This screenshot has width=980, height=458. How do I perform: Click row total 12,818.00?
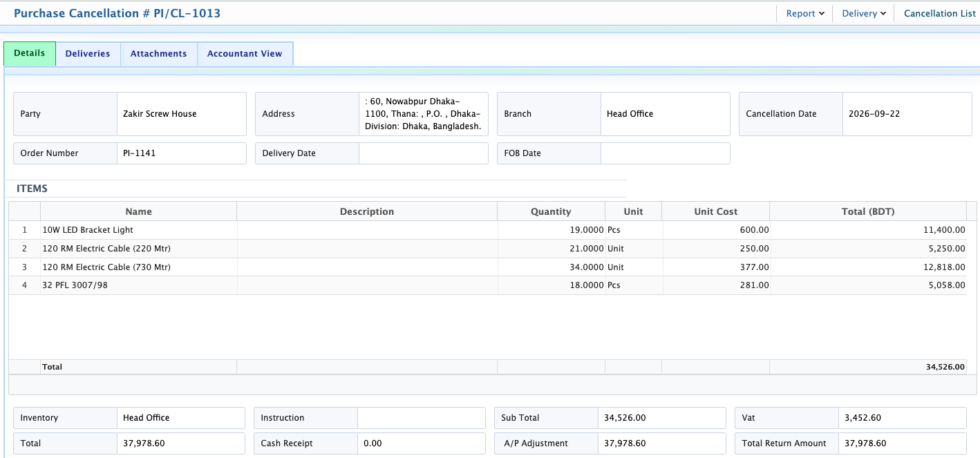(944, 267)
